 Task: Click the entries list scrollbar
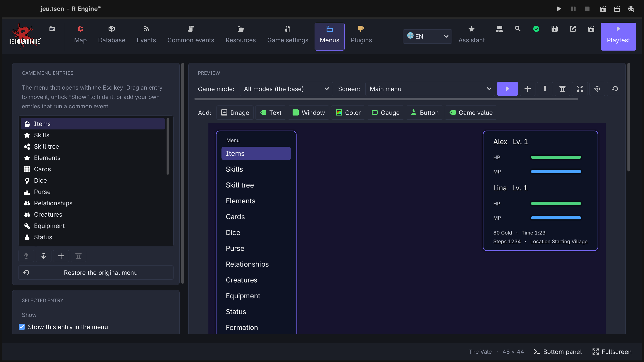[168, 146]
